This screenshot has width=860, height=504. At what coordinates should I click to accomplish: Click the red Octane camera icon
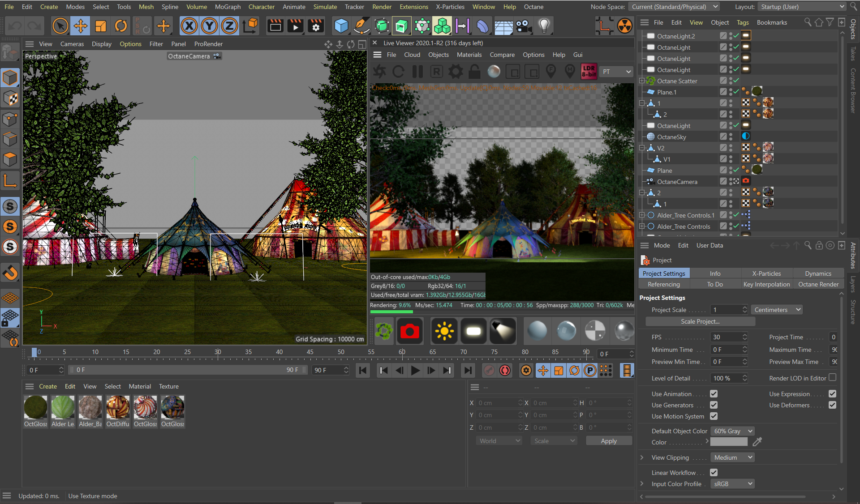pyautogui.click(x=409, y=331)
